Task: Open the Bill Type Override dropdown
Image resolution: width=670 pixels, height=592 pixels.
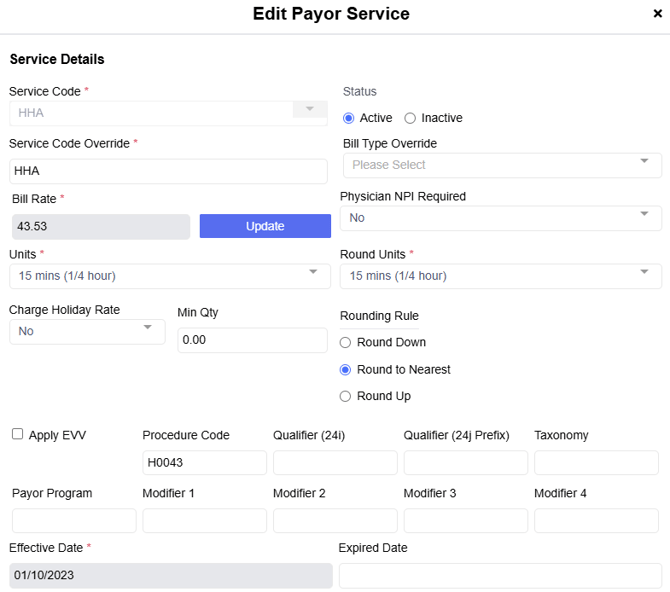Action: point(502,165)
